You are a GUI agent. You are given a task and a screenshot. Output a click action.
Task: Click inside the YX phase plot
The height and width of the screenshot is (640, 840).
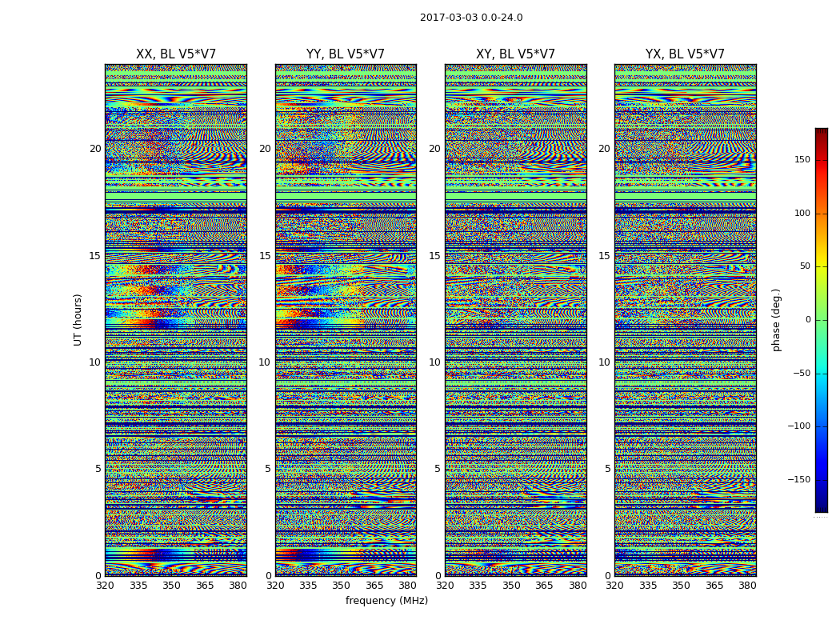pyautogui.click(x=685, y=320)
